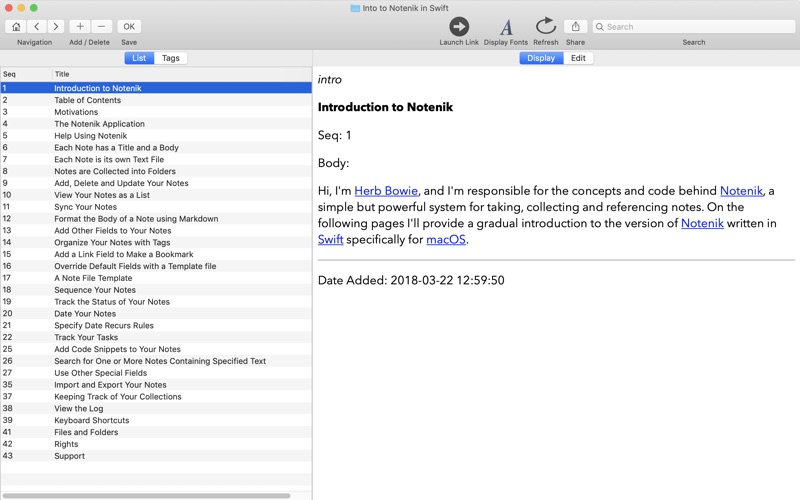The image size is (800, 500).
Task: Select 'Search for One or More Notes' row
Action: coord(156,361)
